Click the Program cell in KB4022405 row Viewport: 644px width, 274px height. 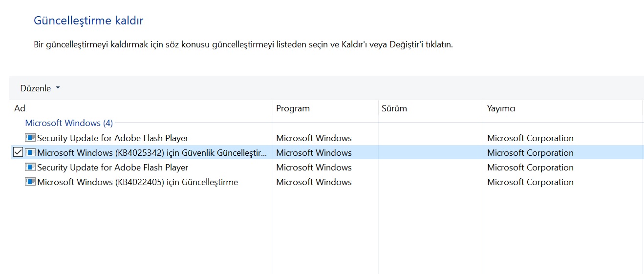pos(314,182)
